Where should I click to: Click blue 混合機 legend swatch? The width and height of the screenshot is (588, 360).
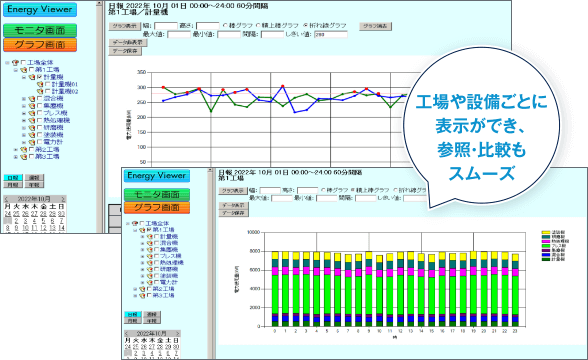(546, 255)
